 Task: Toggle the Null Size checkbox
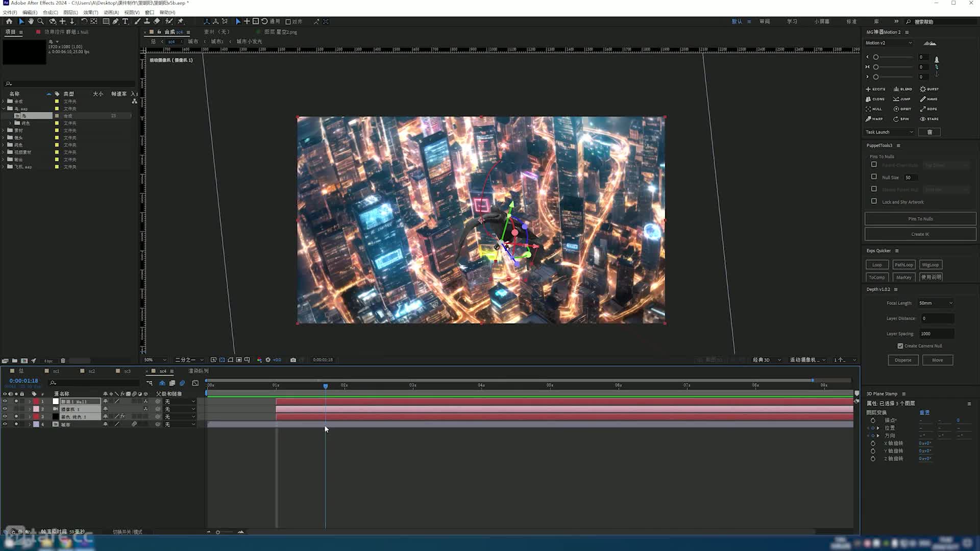[874, 177]
